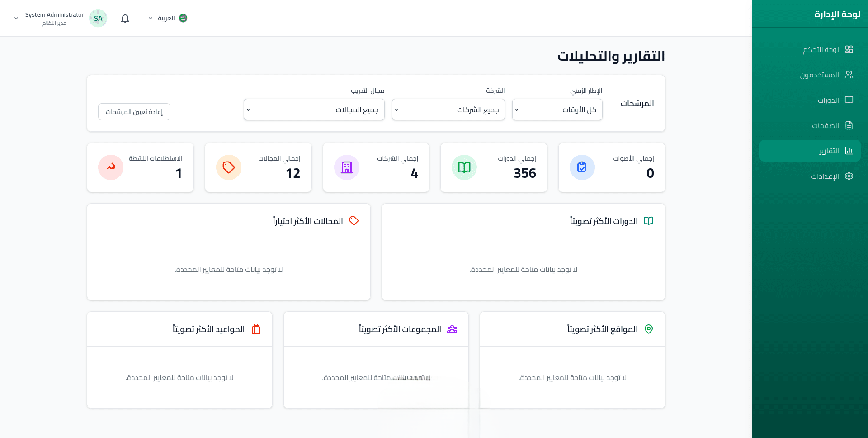Open the training field dropdown 'جميع المجالات'
Image resolution: width=868 pixels, height=438 pixels.
tap(314, 109)
